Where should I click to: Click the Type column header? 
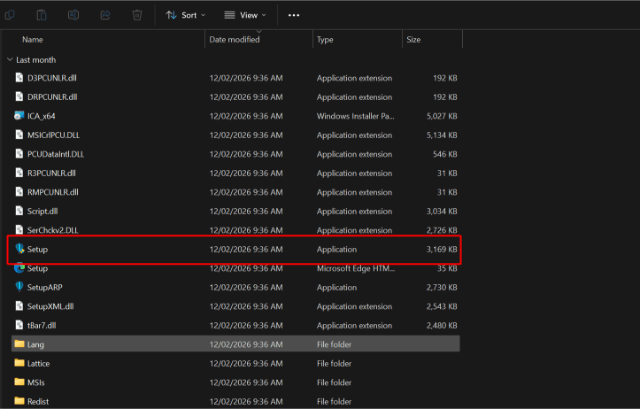(325, 40)
